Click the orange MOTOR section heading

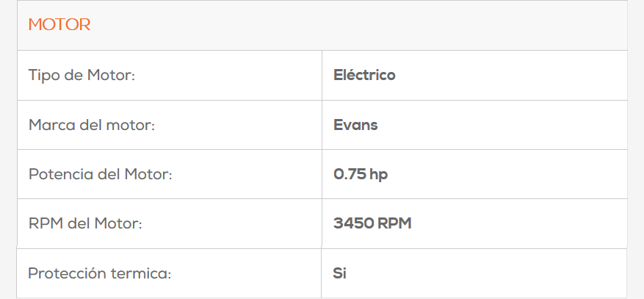click(x=59, y=25)
